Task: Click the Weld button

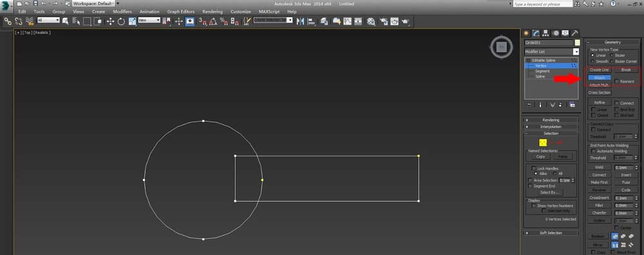Action: [600, 167]
